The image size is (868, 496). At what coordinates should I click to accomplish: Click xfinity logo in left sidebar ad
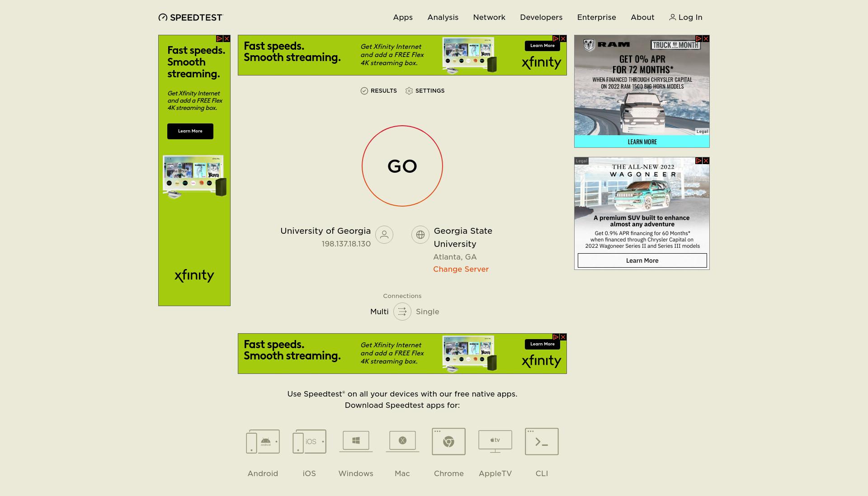tap(194, 275)
